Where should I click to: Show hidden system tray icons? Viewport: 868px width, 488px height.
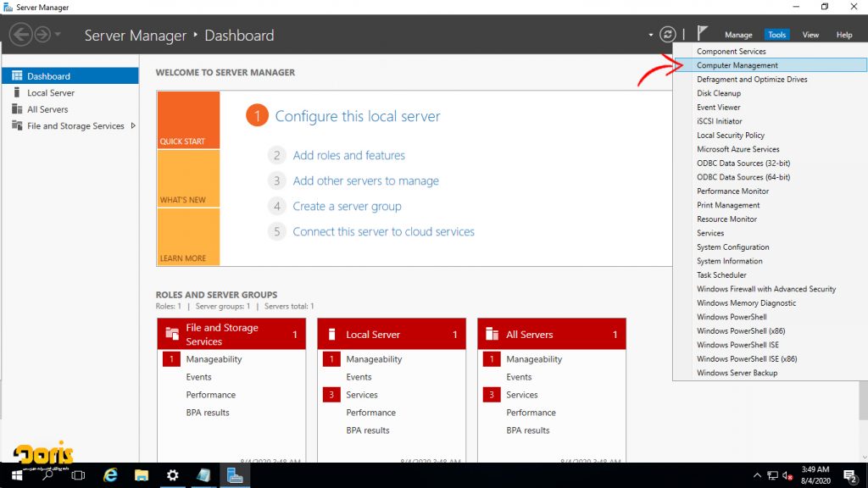point(757,476)
